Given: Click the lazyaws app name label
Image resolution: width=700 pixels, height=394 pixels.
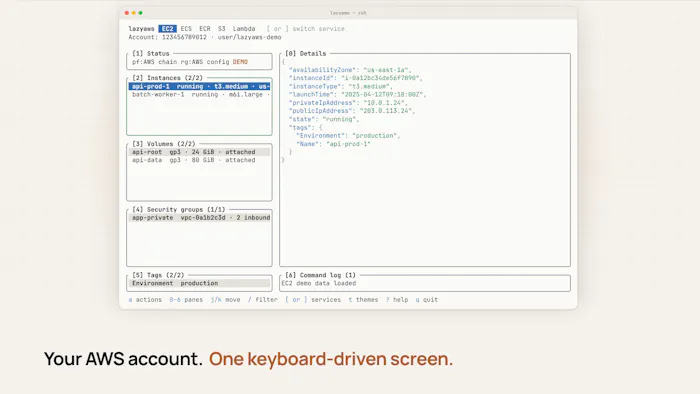Looking at the screenshot, I should pos(142,29).
